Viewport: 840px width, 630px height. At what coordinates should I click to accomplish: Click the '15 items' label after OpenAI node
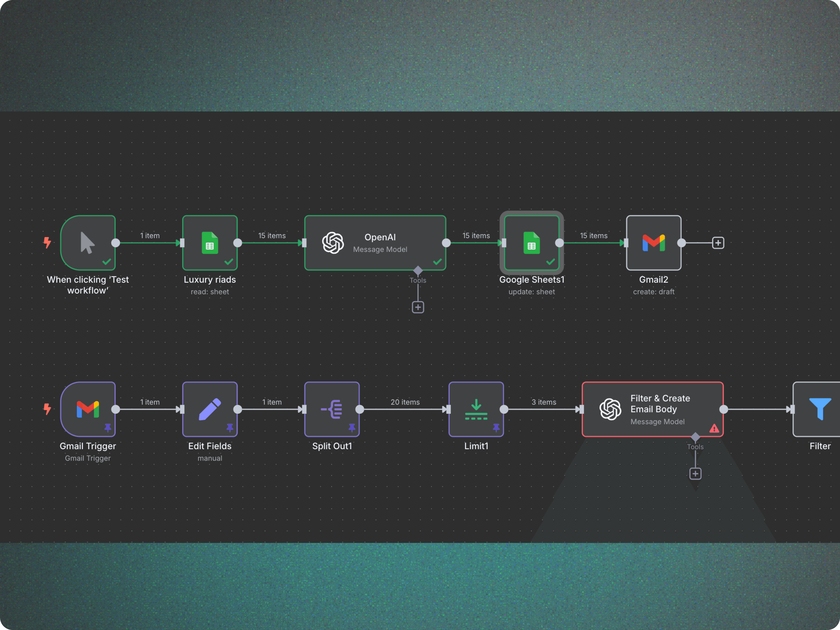click(476, 235)
